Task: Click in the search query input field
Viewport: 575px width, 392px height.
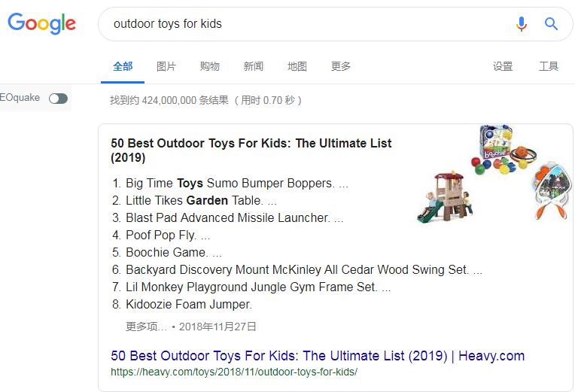Action: [301, 24]
